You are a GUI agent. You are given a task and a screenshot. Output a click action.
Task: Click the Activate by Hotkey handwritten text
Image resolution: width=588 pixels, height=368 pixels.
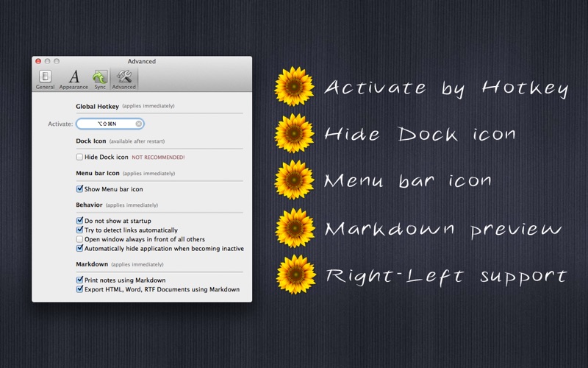tap(446, 88)
